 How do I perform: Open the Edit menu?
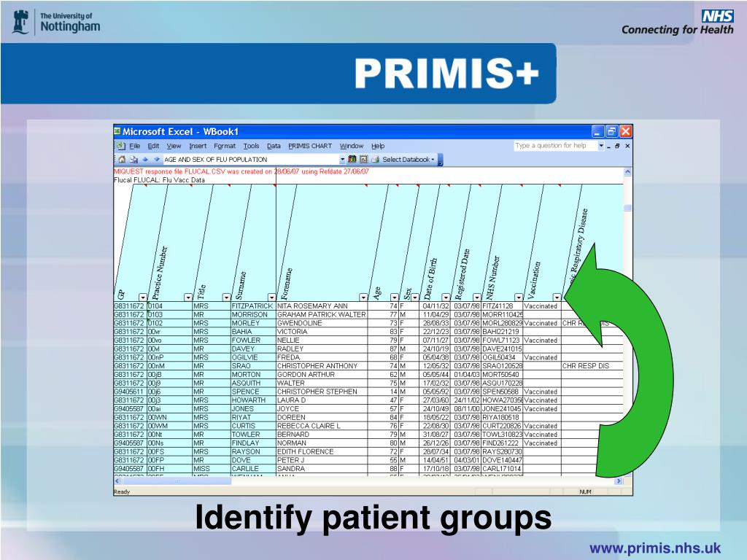pyautogui.click(x=153, y=146)
